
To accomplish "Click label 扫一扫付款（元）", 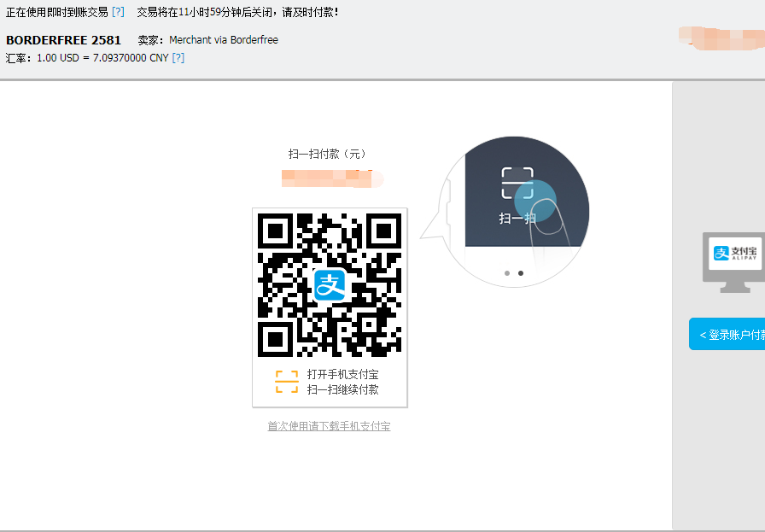I will coord(327,154).
